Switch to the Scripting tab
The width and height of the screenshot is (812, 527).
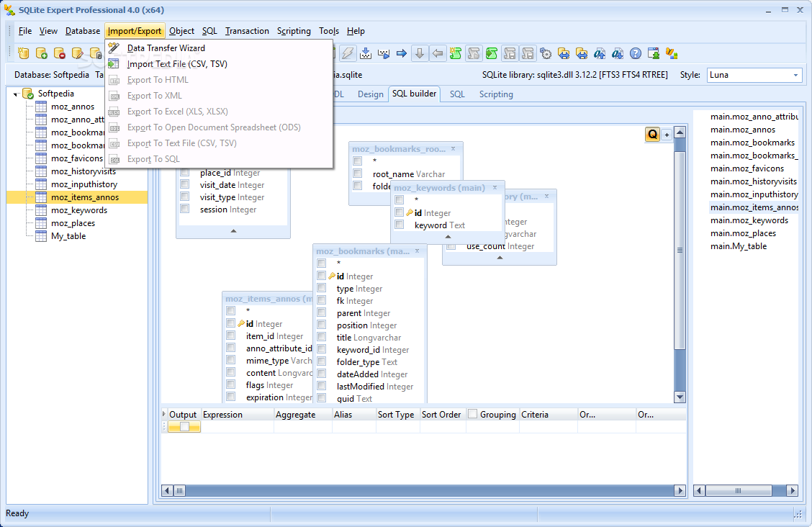pyautogui.click(x=495, y=94)
